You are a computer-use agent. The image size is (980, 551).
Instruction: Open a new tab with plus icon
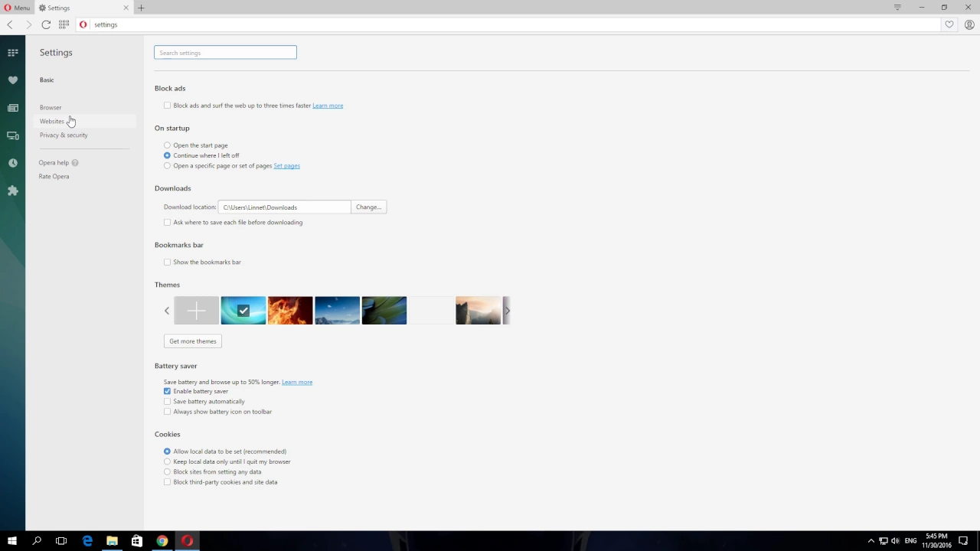pyautogui.click(x=142, y=8)
